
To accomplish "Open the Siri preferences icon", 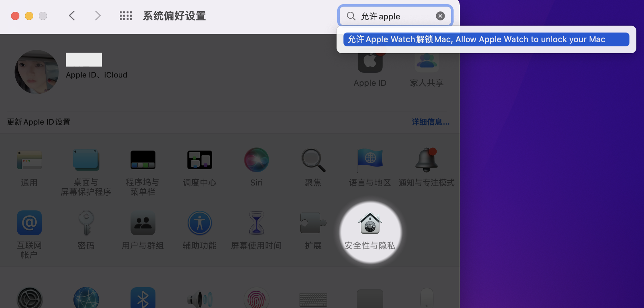I will pyautogui.click(x=256, y=160).
